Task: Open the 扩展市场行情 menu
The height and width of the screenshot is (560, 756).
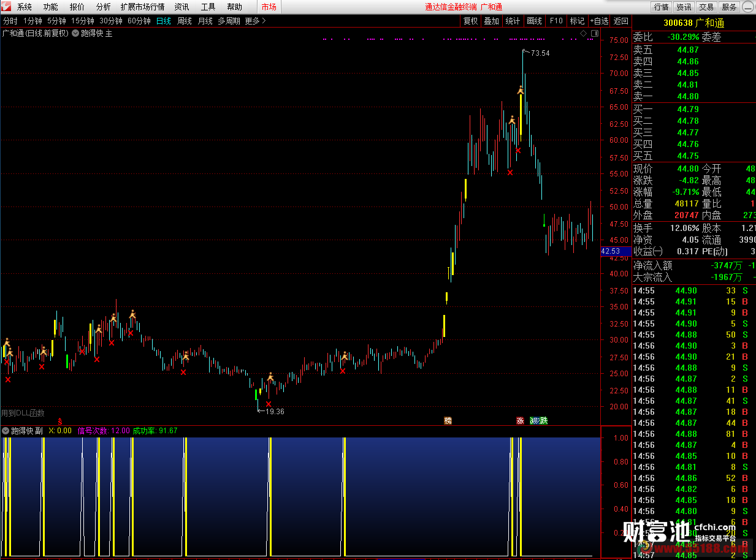Action: pos(143,7)
